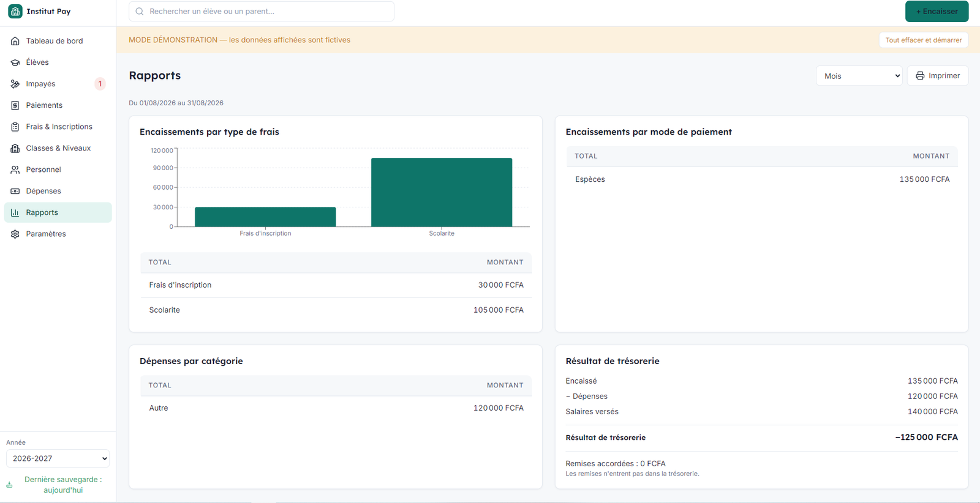Click the Rapports page heading
This screenshot has height=503, width=980.
click(154, 75)
